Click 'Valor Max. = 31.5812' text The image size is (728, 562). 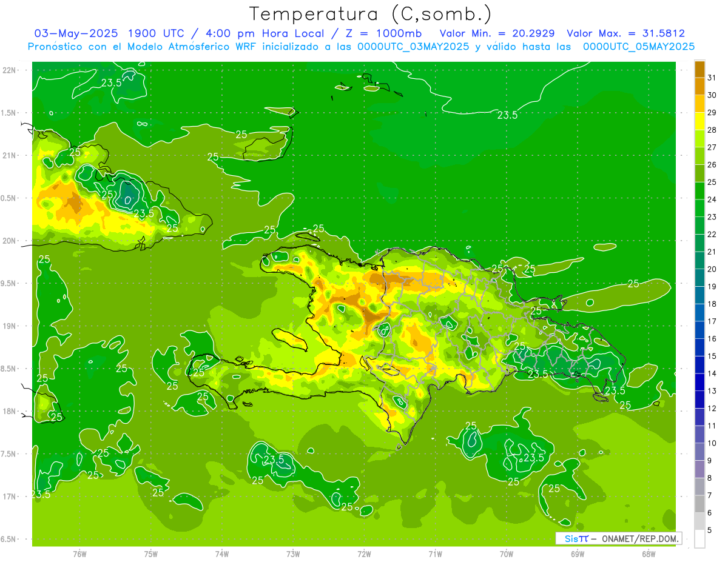625,33
